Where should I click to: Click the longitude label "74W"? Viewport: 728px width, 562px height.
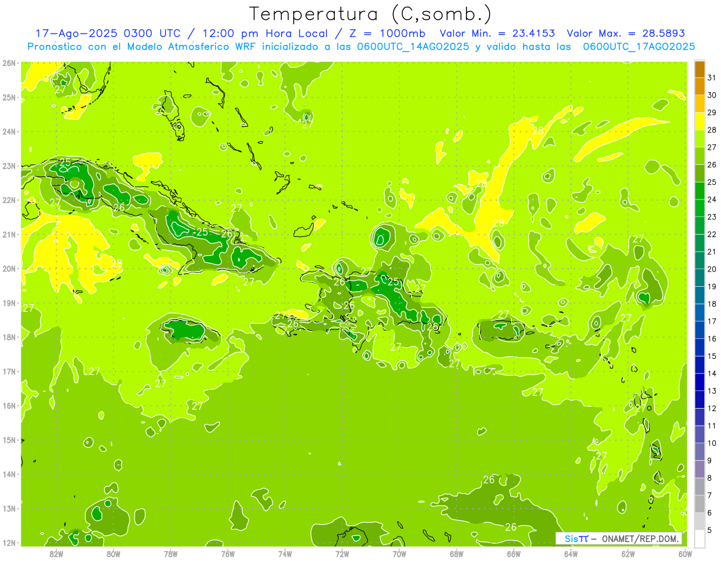tap(285, 554)
